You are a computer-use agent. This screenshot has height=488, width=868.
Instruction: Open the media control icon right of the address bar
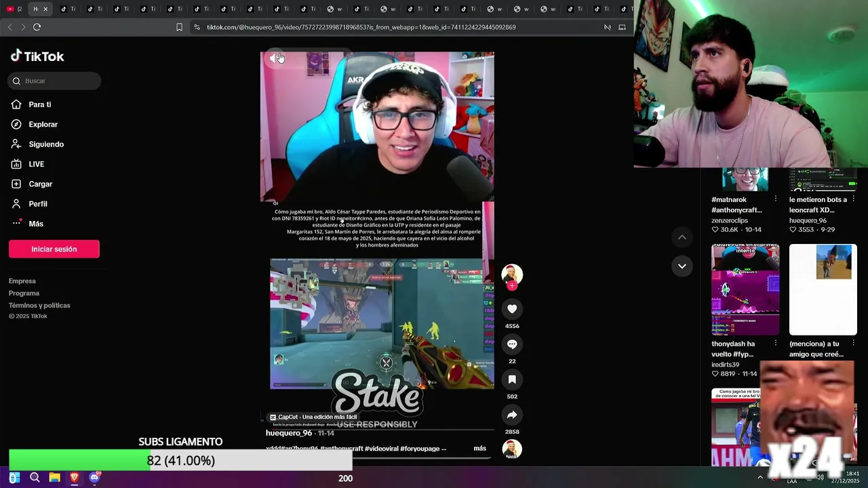pyautogui.click(x=608, y=27)
